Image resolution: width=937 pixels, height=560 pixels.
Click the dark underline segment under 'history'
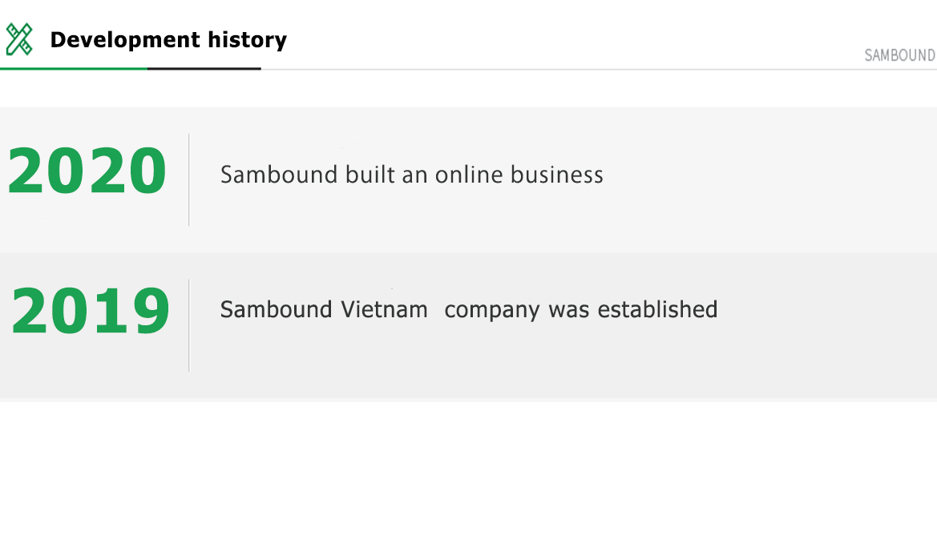(204, 69)
